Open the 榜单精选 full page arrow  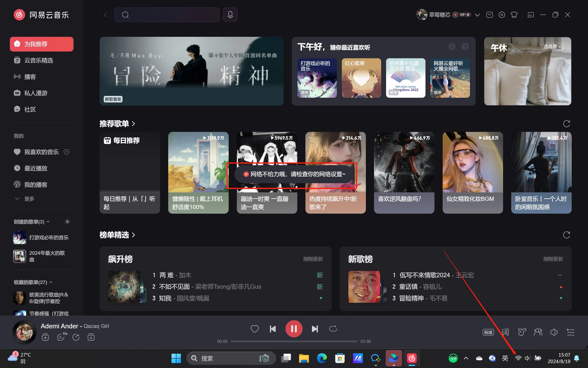pos(133,235)
